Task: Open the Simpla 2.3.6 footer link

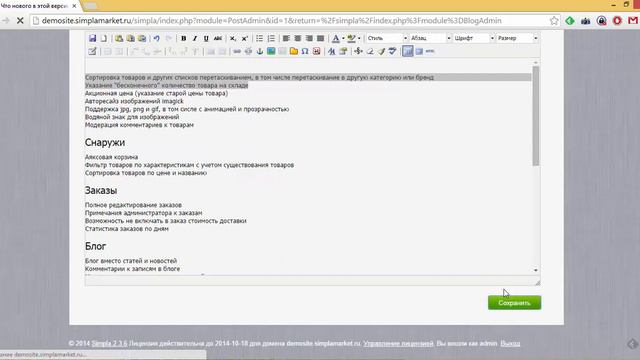Action: pos(109,344)
